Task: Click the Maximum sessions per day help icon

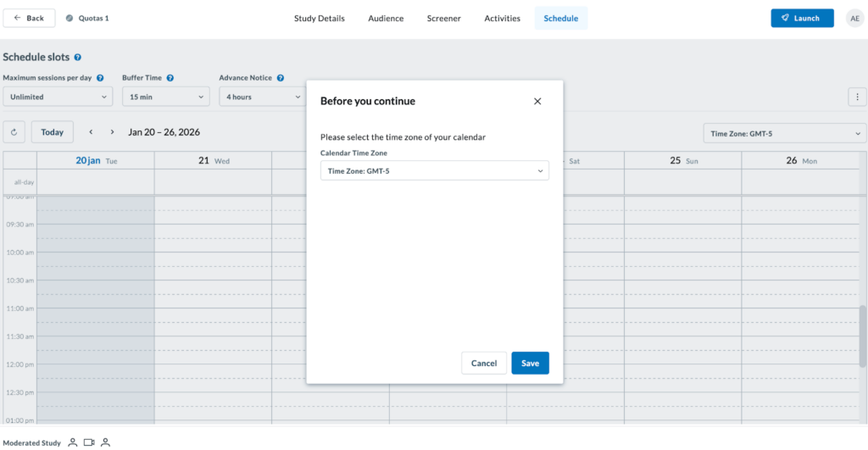Action: (100, 78)
